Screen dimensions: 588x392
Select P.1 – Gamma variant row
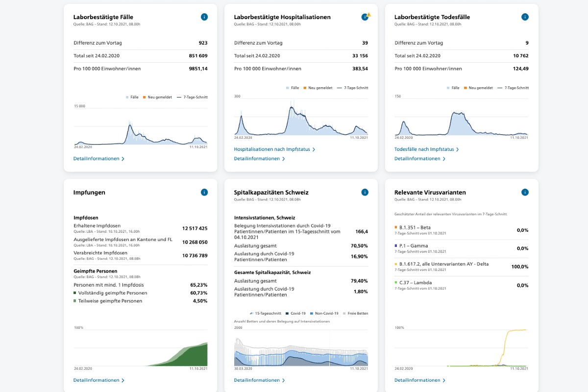click(x=462, y=248)
